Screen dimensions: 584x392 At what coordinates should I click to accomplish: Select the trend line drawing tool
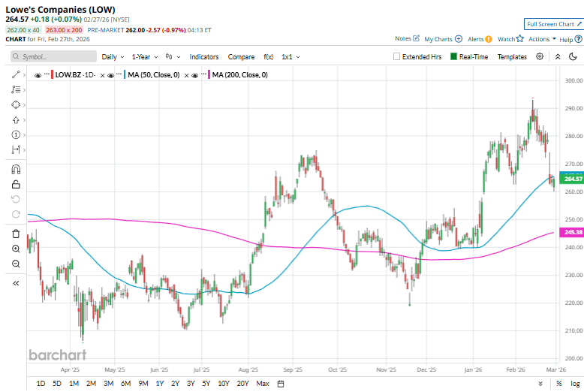tap(16, 74)
